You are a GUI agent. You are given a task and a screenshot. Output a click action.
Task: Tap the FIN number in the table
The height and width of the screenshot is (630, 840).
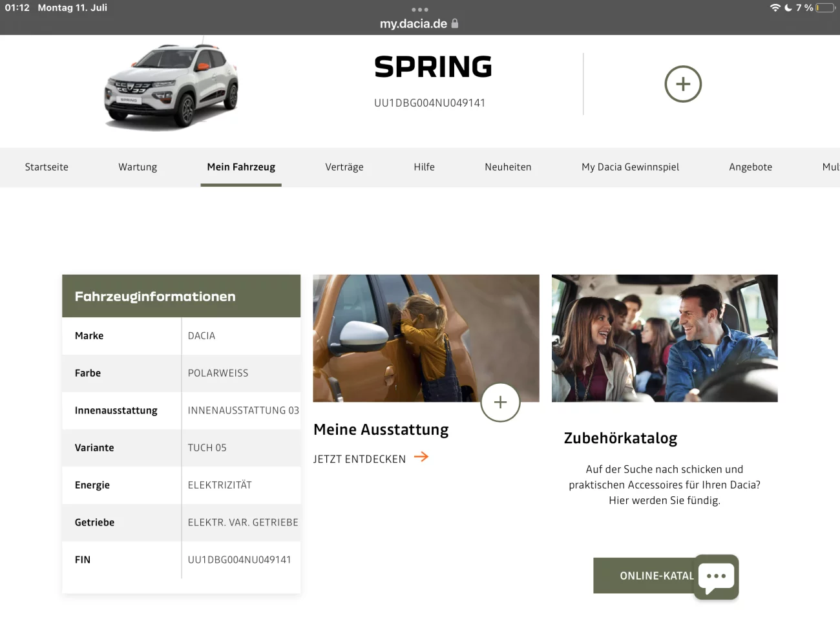coord(239,560)
